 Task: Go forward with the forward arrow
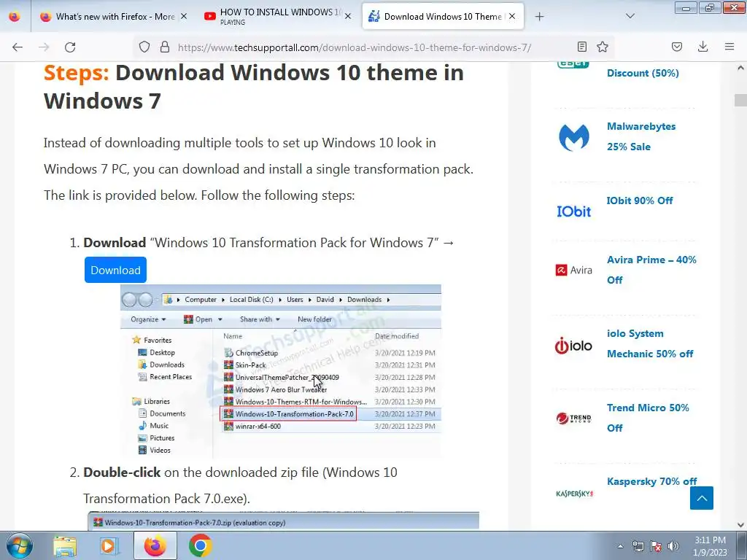pos(44,47)
